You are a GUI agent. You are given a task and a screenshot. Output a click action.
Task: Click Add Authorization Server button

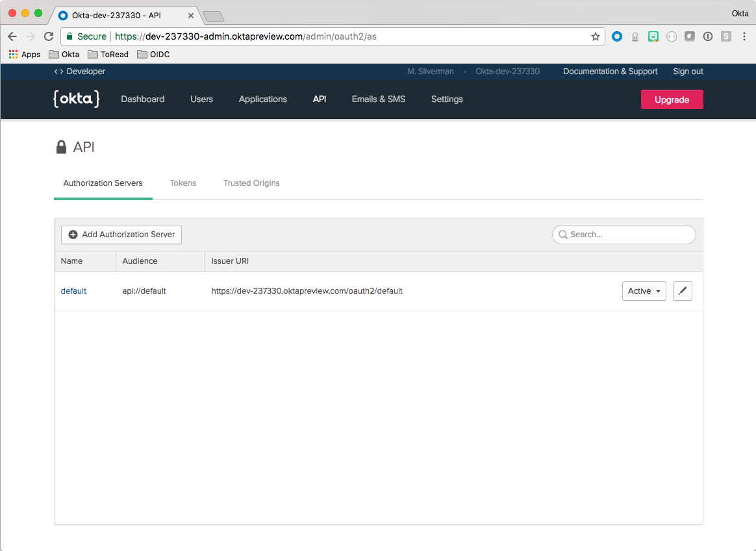pos(121,235)
